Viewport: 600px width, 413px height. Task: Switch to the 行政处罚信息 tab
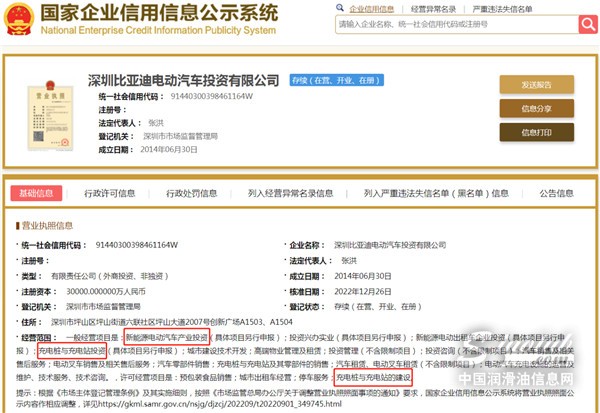point(191,193)
